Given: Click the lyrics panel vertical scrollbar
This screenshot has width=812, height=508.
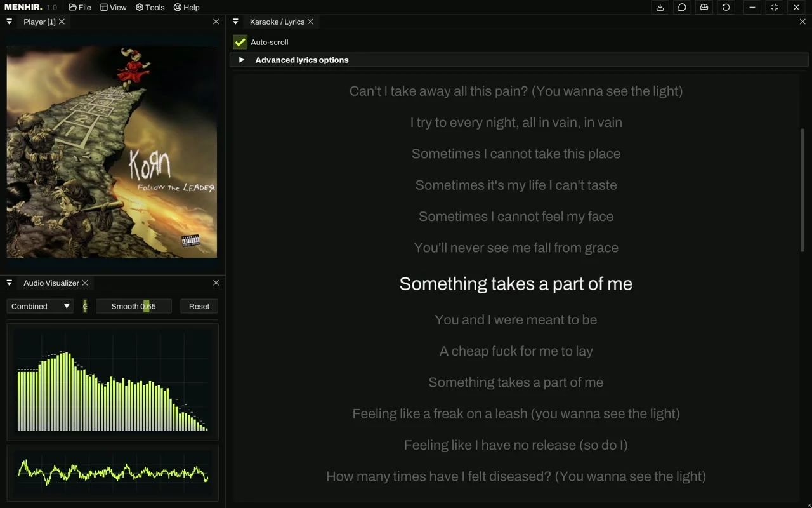Looking at the screenshot, I should point(802,189).
